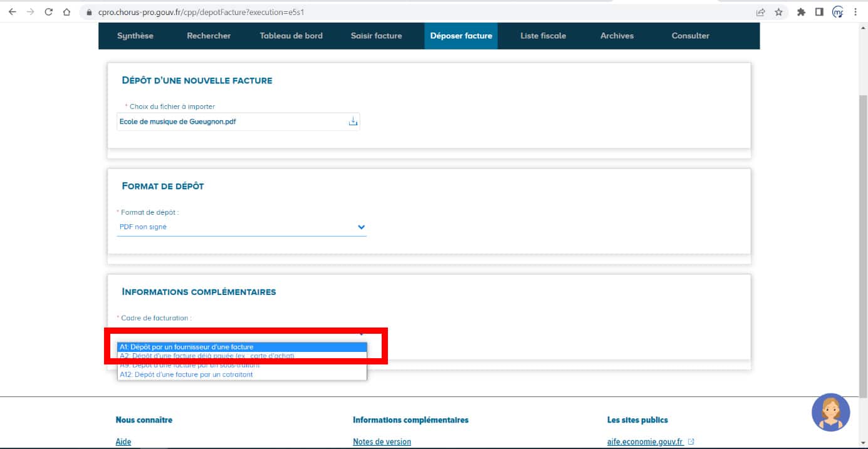The height and width of the screenshot is (449, 868).
Task: Click the file upload icon next to PDF name
Action: coord(353,121)
